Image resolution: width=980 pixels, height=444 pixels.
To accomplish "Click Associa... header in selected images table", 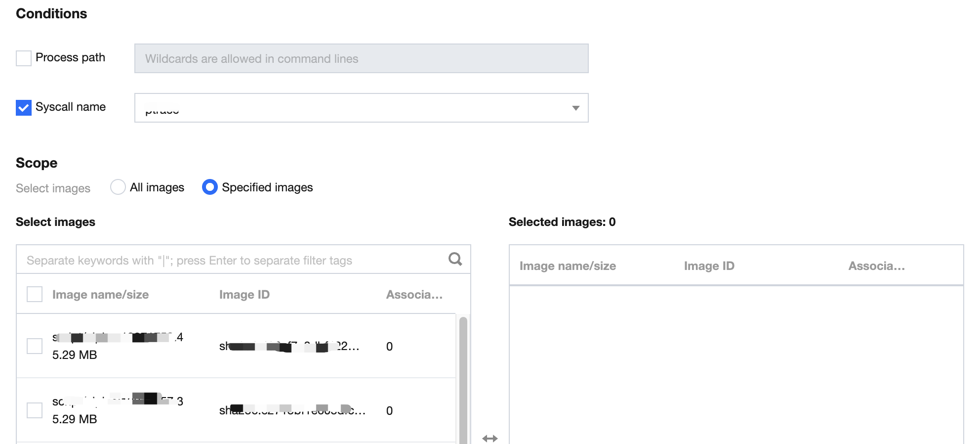I will (877, 266).
